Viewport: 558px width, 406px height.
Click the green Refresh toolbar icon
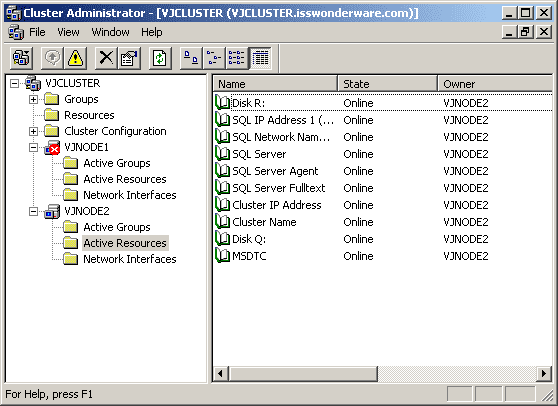(160, 58)
